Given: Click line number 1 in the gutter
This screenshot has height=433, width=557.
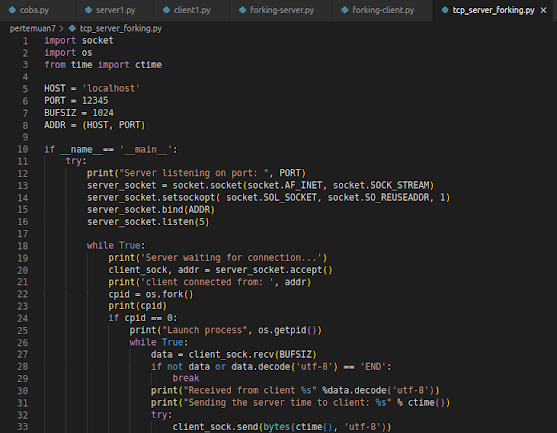Looking at the screenshot, I should [25, 41].
